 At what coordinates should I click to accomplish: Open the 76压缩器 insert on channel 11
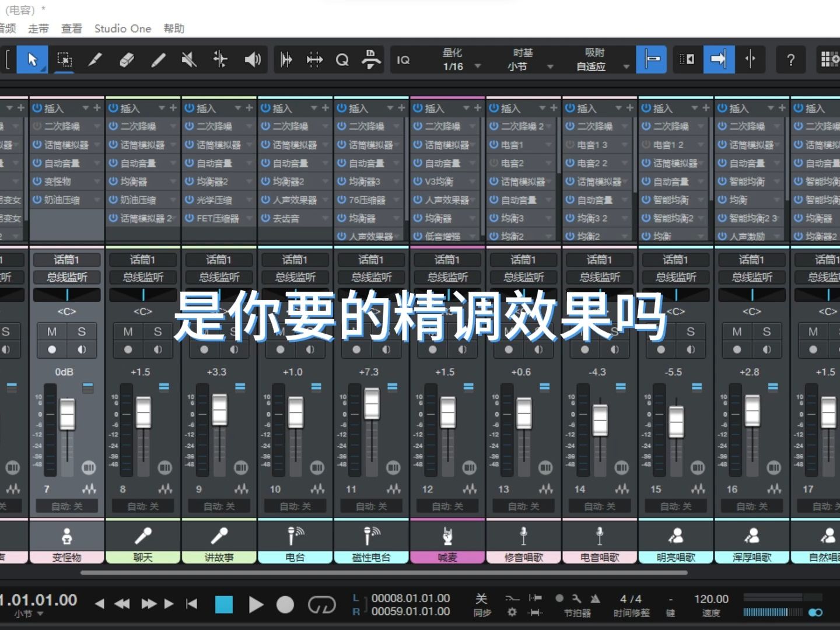367,199
